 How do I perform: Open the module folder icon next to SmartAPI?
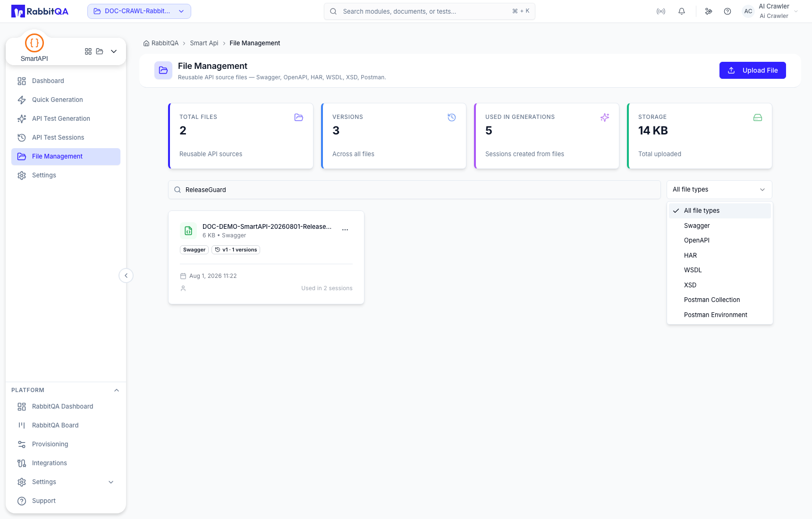pos(100,51)
